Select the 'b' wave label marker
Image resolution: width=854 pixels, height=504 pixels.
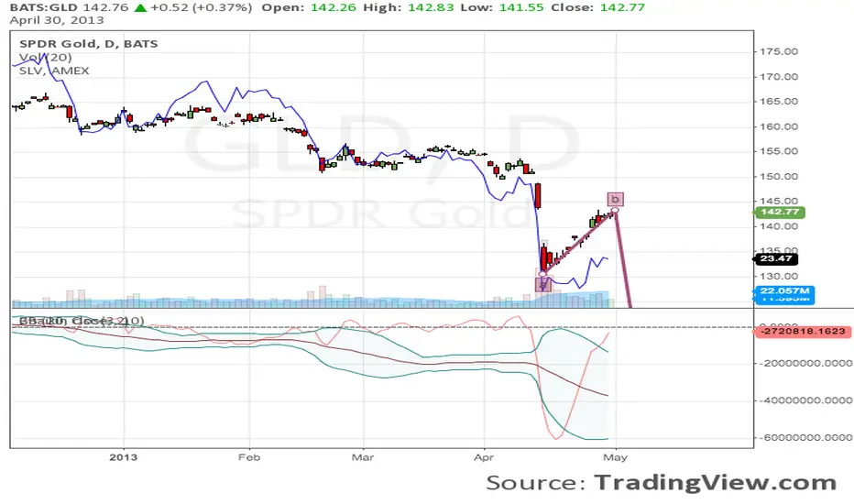[x=616, y=199]
